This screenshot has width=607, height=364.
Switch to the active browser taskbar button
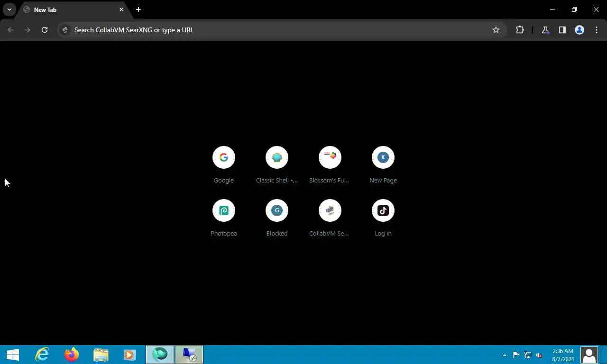[x=160, y=355]
